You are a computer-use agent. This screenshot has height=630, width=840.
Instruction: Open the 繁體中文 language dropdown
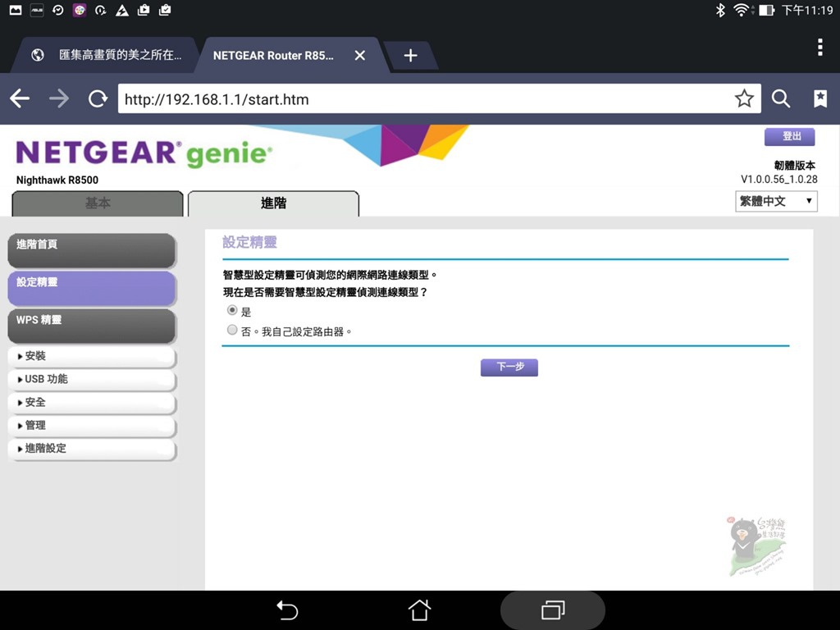pyautogui.click(x=776, y=202)
